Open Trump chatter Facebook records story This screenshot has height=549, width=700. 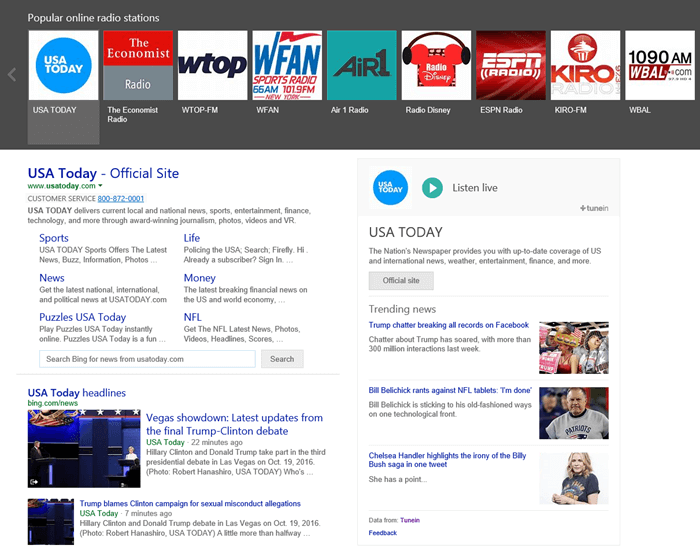tap(449, 325)
